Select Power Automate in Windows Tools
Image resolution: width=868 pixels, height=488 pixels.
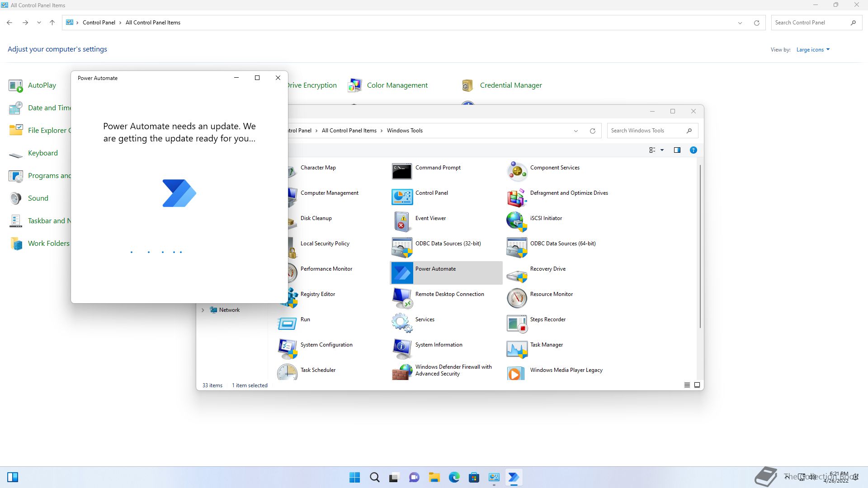point(446,272)
